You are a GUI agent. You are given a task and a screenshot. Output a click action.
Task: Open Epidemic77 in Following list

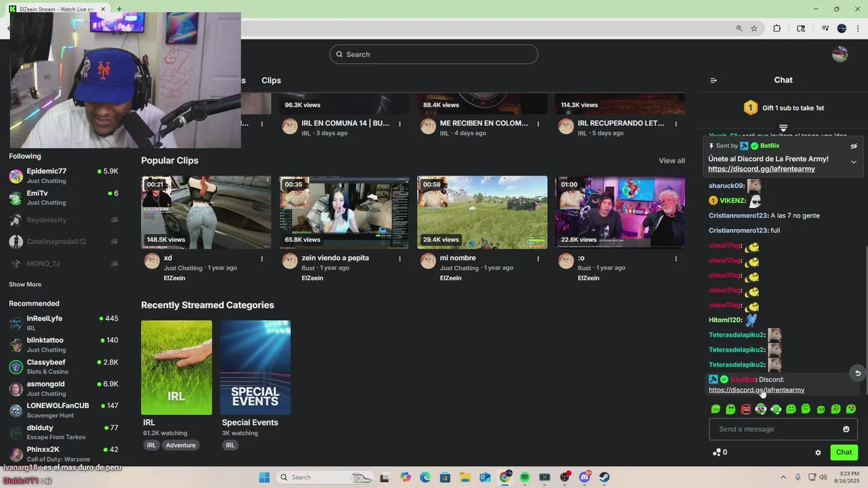[64, 176]
